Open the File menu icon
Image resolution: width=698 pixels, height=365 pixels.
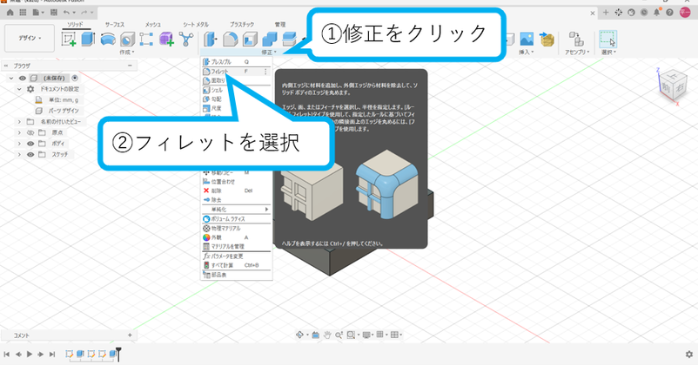pyautogui.click(x=37, y=12)
